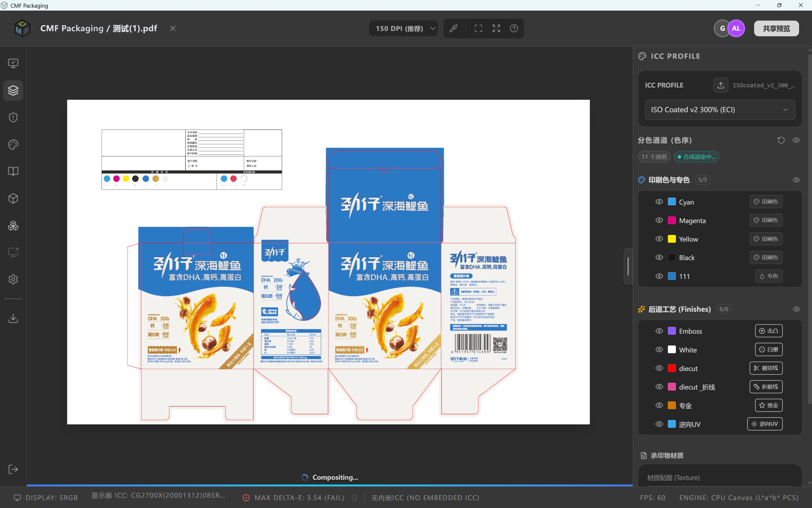
Task: Reset the separation channel order
Action: [781, 140]
